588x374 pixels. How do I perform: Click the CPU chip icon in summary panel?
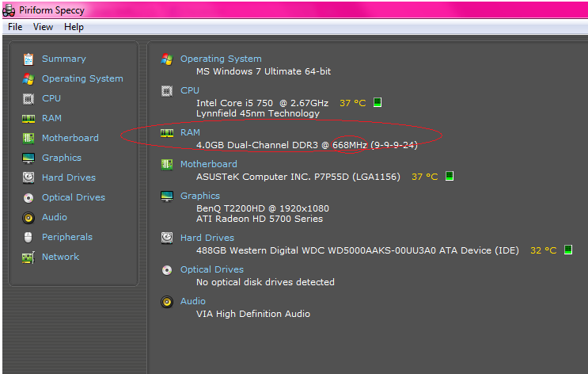(x=167, y=91)
